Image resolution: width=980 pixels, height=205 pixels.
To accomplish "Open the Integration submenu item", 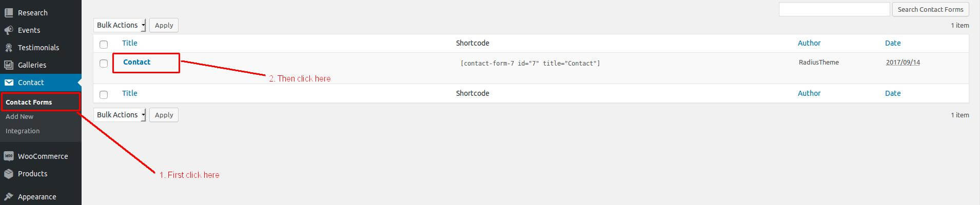I will [23, 131].
